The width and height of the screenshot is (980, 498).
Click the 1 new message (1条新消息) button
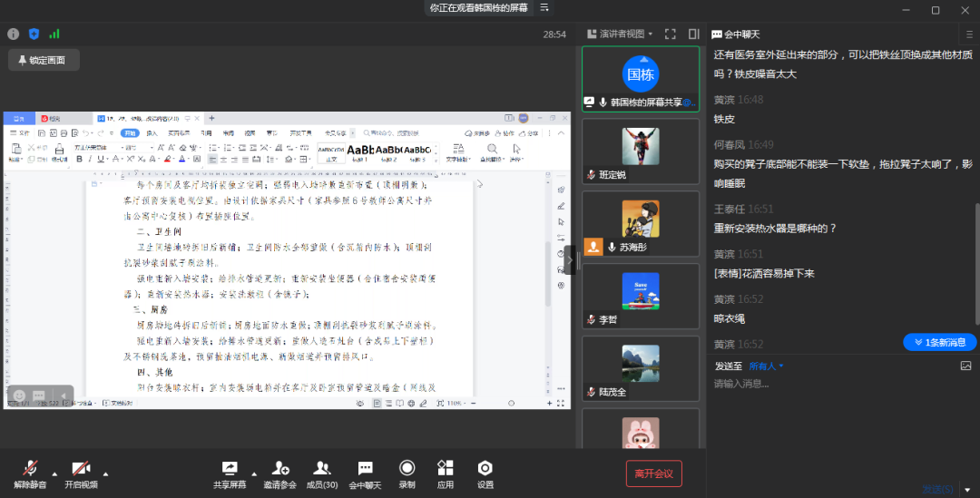[939, 342]
